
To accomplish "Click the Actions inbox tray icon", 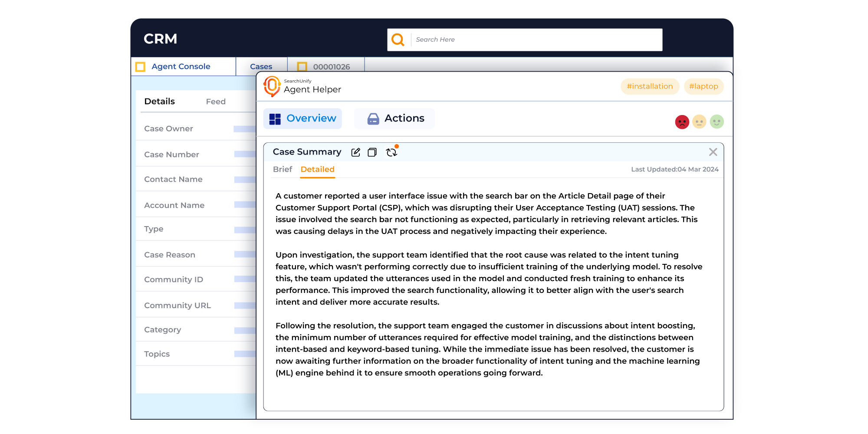I will point(373,119).
